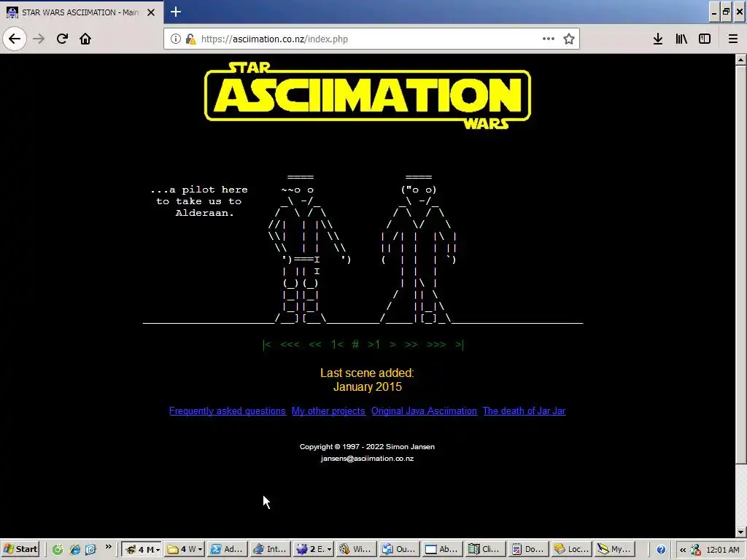The image size is (747, 560).
Task: Open the '4 M' grouped taskbar button
Action: tap(142, 549)
